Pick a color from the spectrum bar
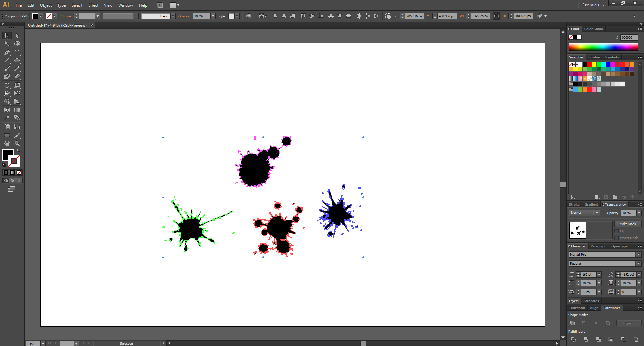644x346 pixels. pyautogui.click(x=603, y=47)
